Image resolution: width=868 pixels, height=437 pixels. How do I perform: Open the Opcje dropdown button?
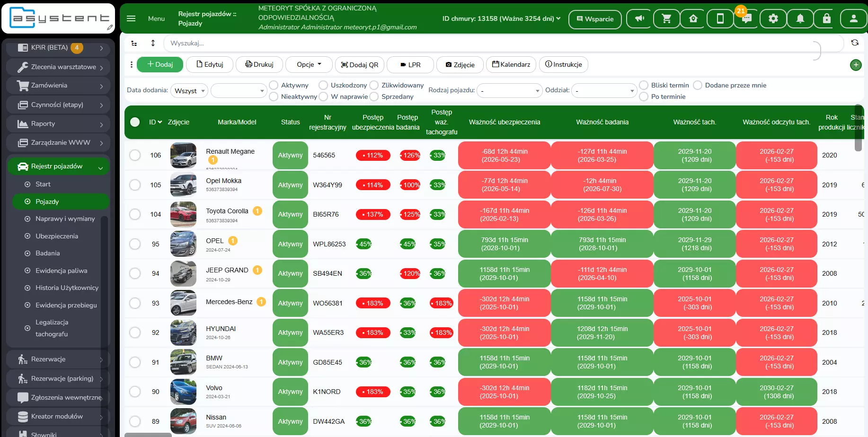(309, 65)
